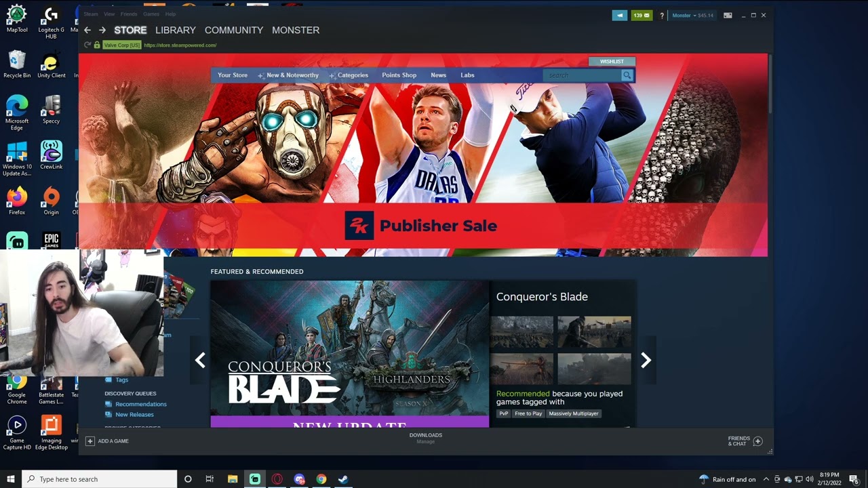Show next featured game arrow
Screen dimensions: 868x488
tap(646, 361)
